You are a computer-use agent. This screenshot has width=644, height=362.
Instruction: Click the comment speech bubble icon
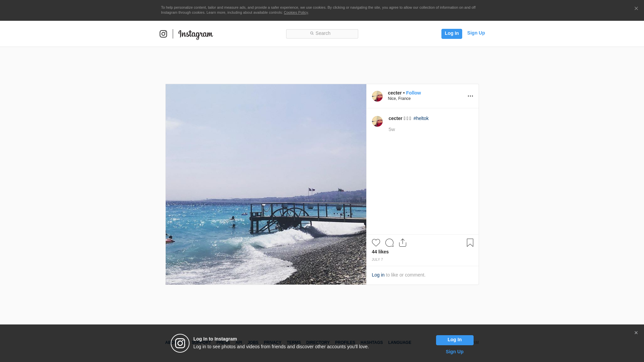coord(389,243)
